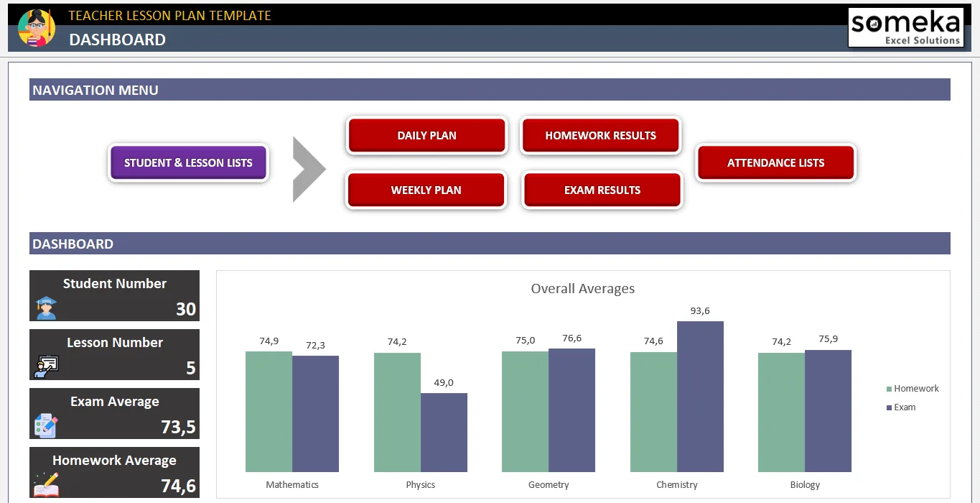Go to the Daily Plan sheet
The width and height of the screenshot is (980, 503).
pos(426,135)
